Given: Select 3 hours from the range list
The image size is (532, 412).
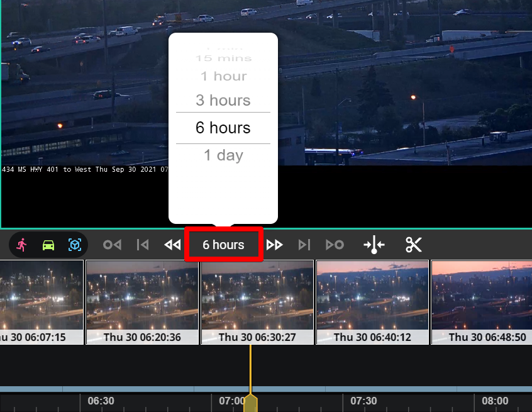Looking at the screenshot, I should point(223,100).
